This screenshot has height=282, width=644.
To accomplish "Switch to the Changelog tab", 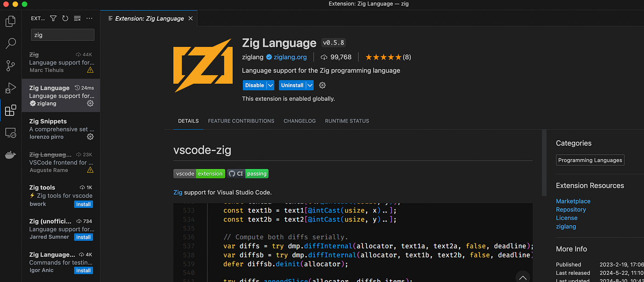I will point(299,121).
